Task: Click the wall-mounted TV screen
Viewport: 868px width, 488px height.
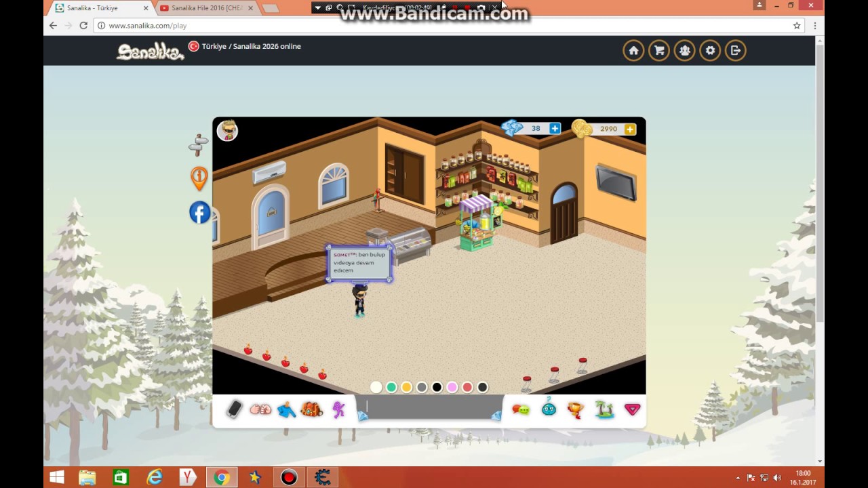Action: pyautogui.click(x=616, y=182)
